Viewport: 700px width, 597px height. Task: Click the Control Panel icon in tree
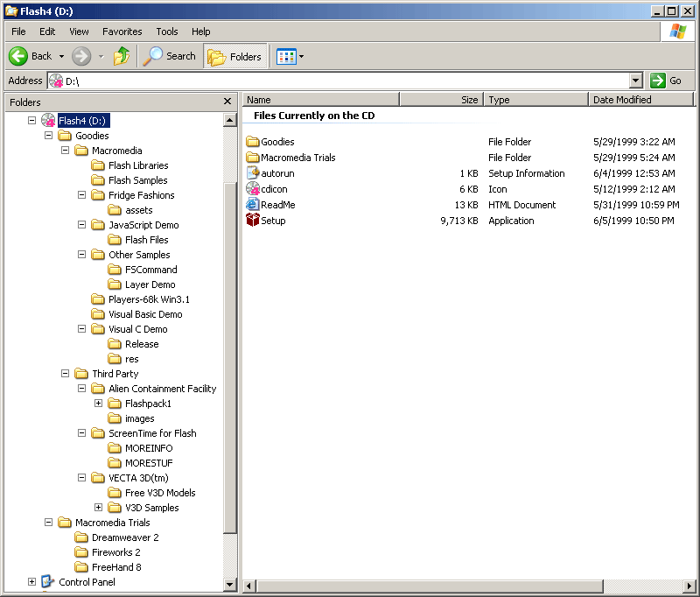[48, 581]
